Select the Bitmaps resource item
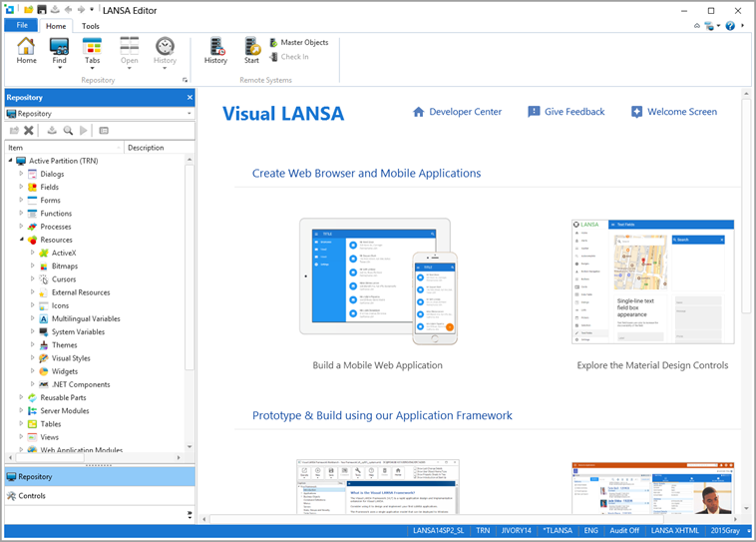This screenshot has width=756, height=542. [x=65, y=266]
